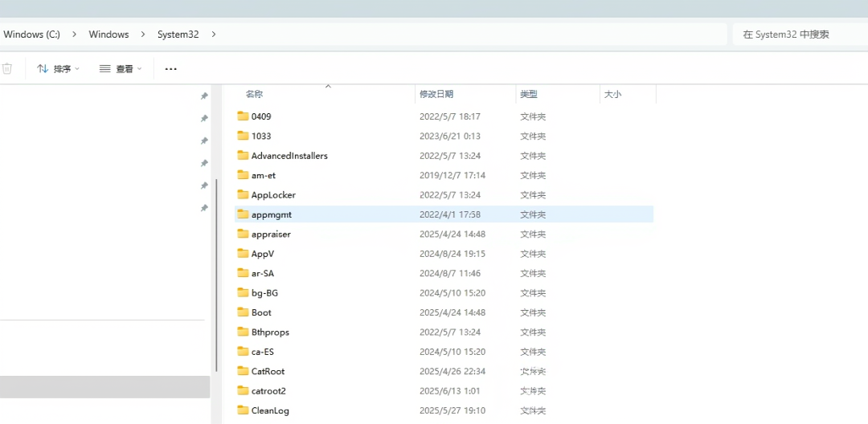This screenshot has height=424, width=868.
Task: Click date 2023/6/21 0:13
Action: (450, 136)
